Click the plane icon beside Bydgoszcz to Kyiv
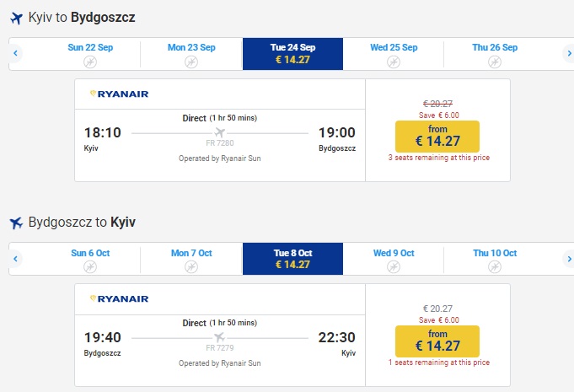The height and width of the screenshot is (392, 574). 15,223
